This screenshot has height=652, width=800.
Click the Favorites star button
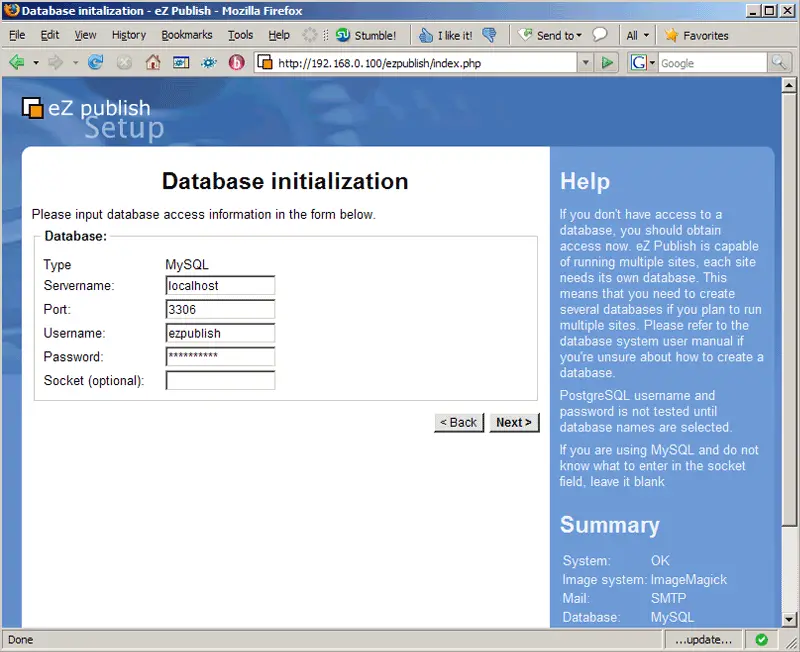tap(696, 35)
